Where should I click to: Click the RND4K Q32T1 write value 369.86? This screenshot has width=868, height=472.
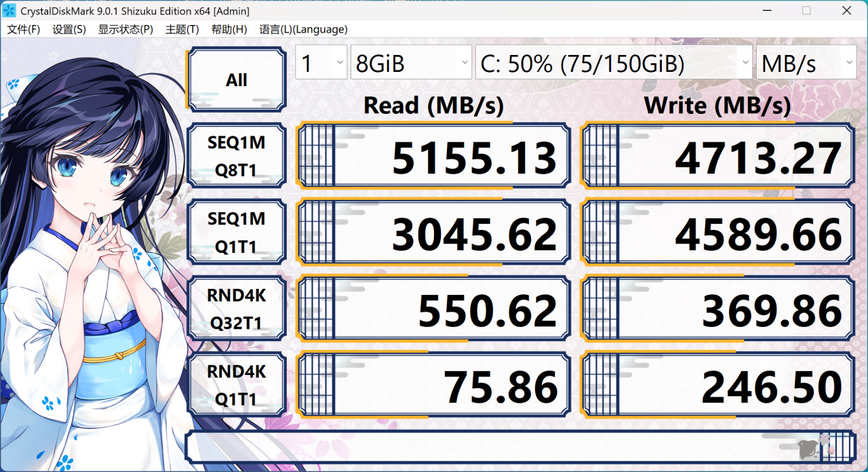coord(718,309)
